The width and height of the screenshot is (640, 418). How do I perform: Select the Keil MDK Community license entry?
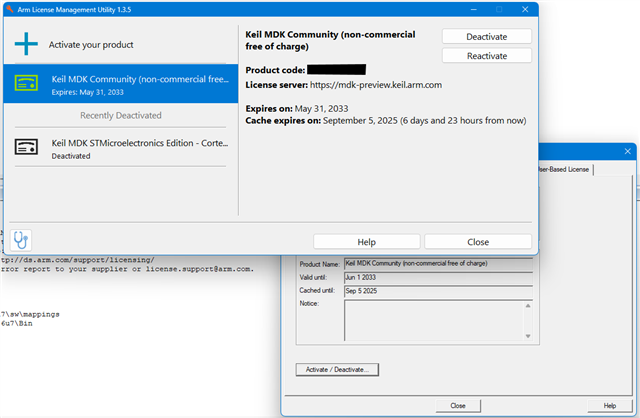[x=121, y=84]
